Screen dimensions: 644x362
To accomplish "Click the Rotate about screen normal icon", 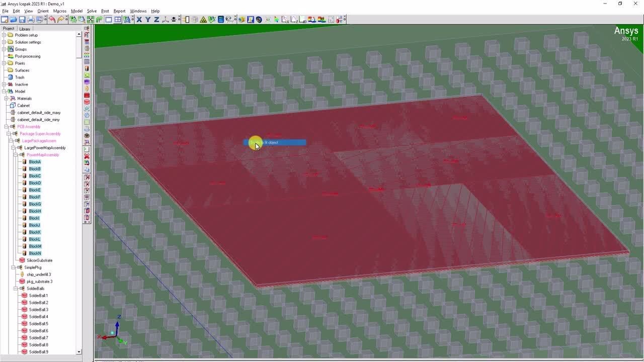I will tap(99, 20).
